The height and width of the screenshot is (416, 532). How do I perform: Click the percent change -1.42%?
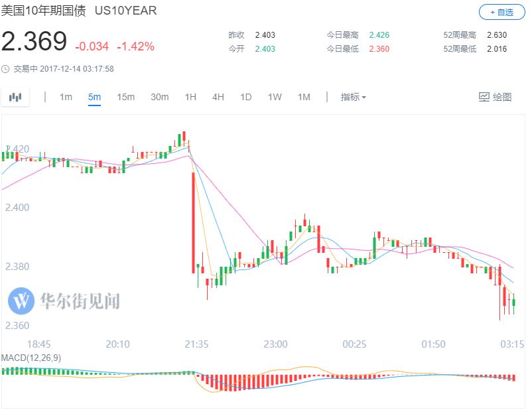(136, 46)
